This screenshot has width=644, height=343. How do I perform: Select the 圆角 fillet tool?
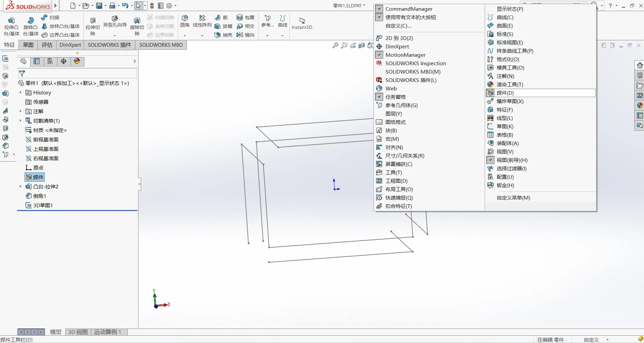(x=185, y=22)
